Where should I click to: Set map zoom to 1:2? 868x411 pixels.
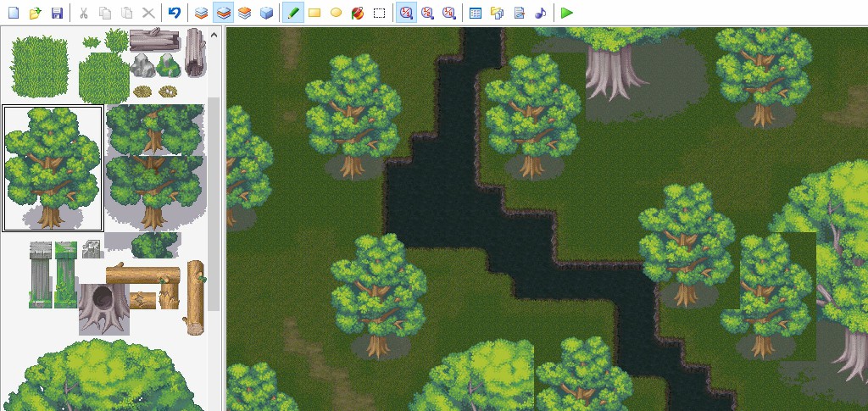[x=427, y=13]
